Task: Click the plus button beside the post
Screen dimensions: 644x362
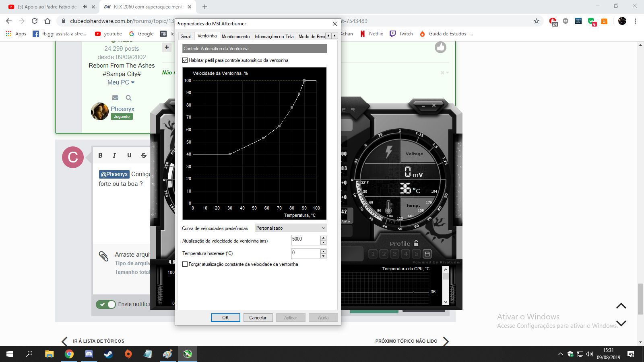Action: click(x=167, y=47)
